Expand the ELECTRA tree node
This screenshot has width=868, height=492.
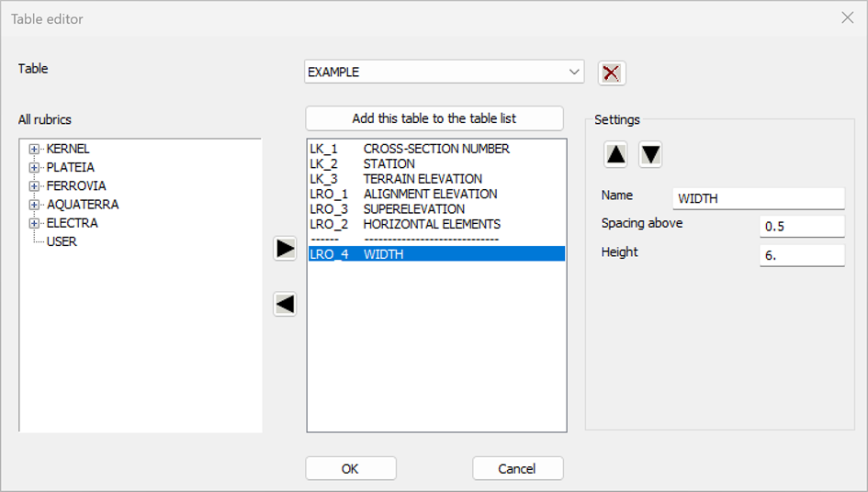click(34, 223)
